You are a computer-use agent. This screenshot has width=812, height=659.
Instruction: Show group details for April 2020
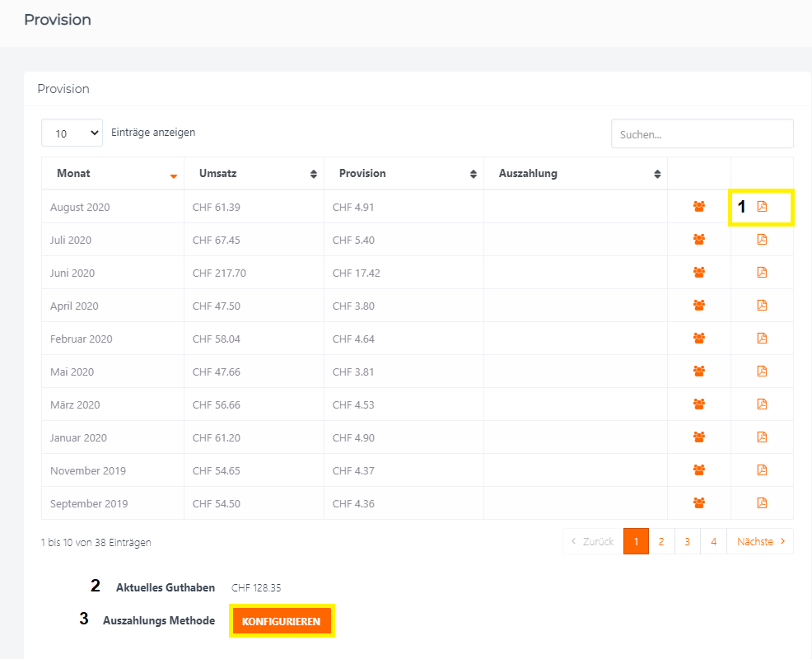pyautogui.click(x=699, y=306)
